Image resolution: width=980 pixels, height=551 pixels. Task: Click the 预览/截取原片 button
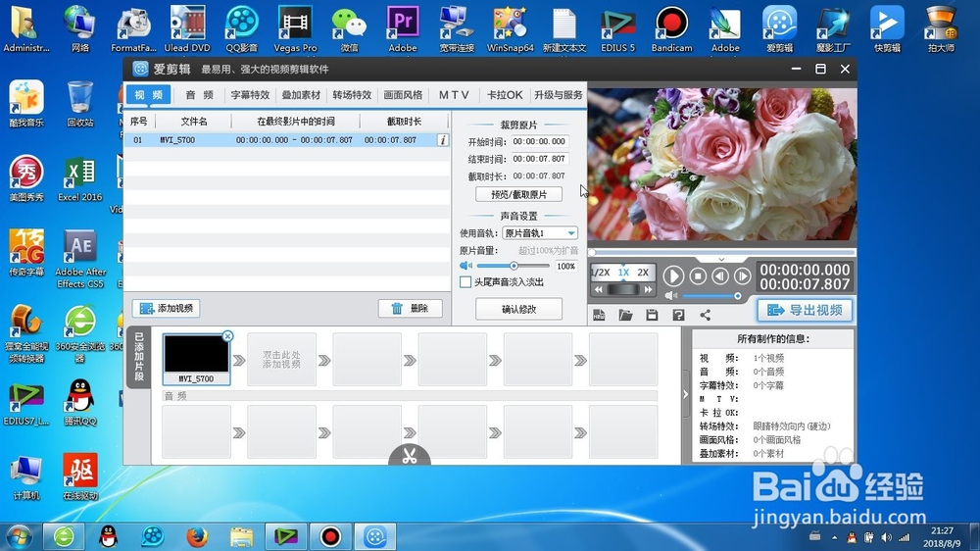[518, 194]
